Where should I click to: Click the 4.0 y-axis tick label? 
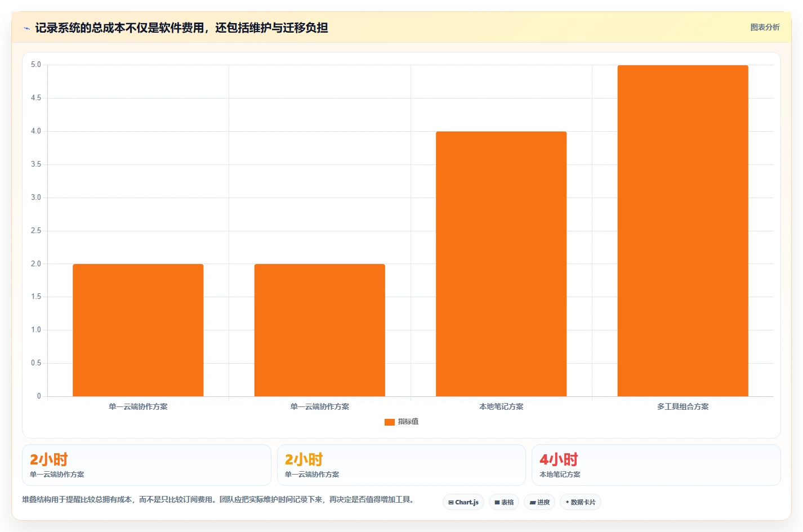36,131
